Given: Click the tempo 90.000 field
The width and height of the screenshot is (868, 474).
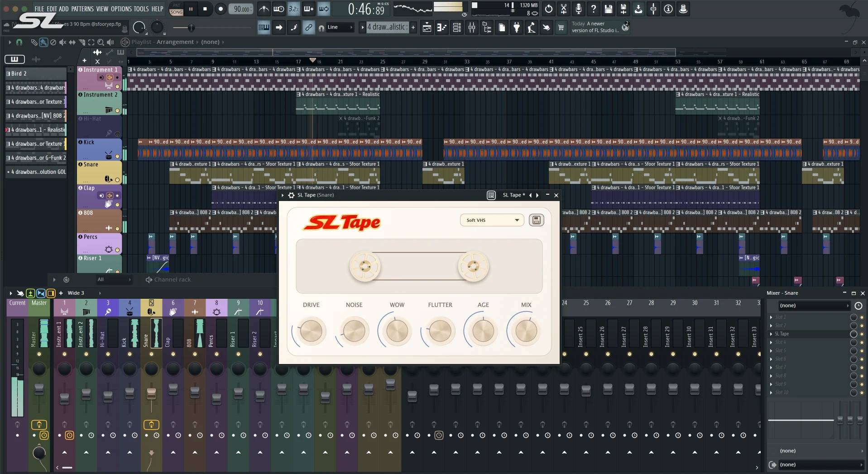Looking at the screenshot, I should pos(241,9).
